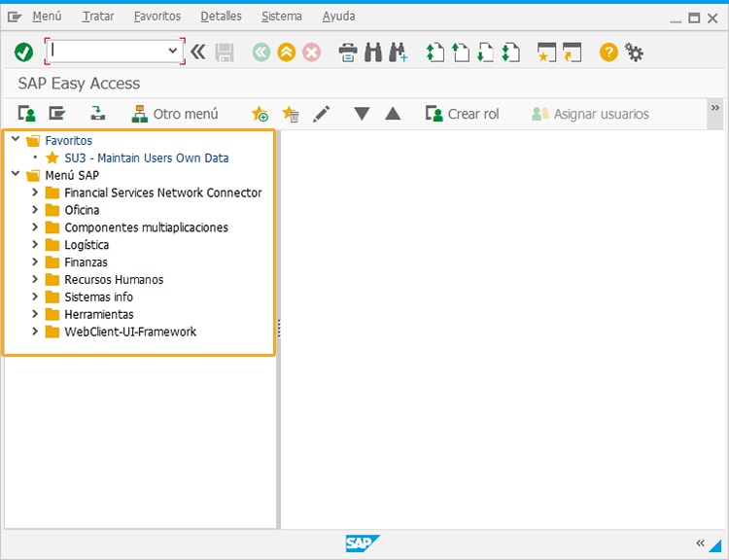Open the Menú menu

click(47, 17)
